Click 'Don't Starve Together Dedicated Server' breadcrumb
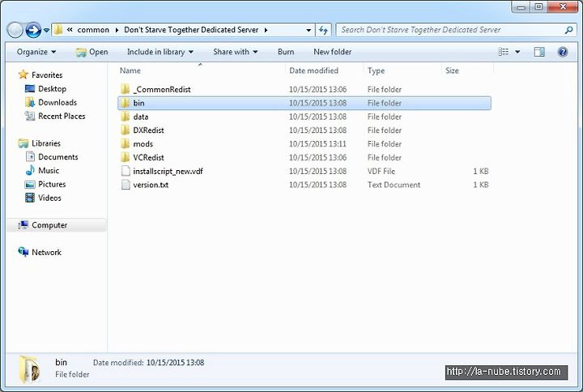The width and height of the screenshot is (583, 392). tap(191, 30)
